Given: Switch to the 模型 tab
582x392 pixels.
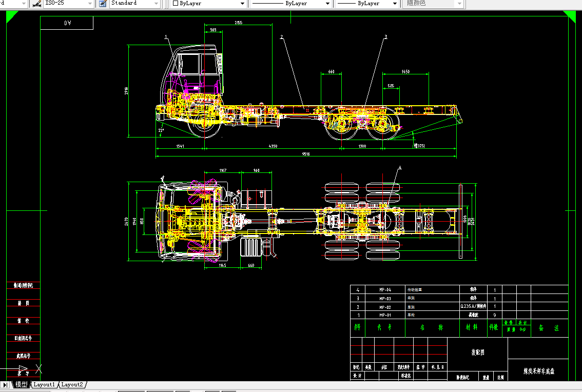Looking at the screenshot, I should point(21,385).
